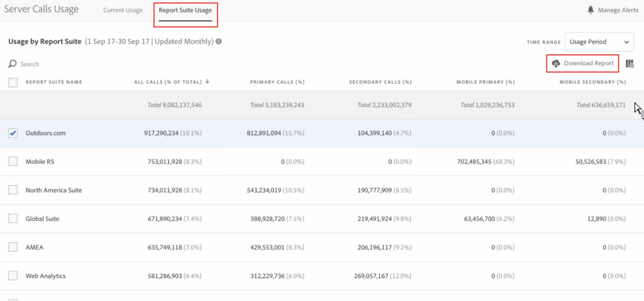Image resolution: width=644 pixels, height=301 pixels.
Task: Click the Download Report button
Action: coord(588,63)
